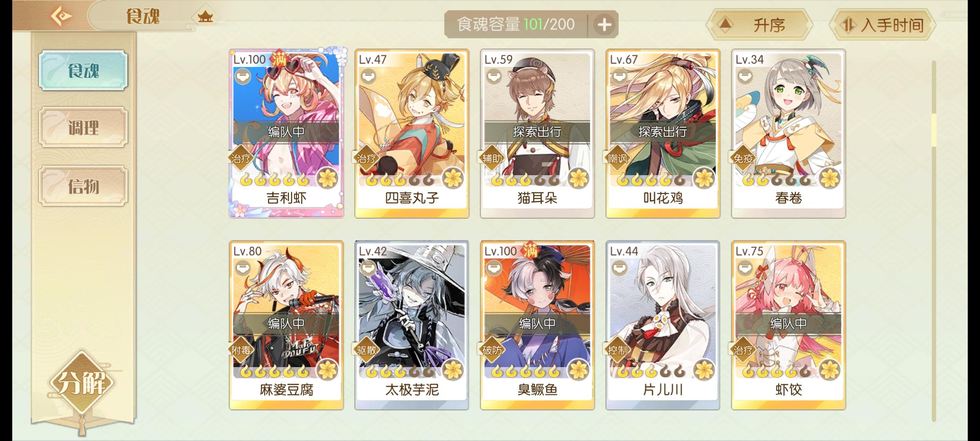This screenshot has width=980, height=441.
Task: Click the 分解 button
Action: pyautogui.click(x=82, y=383)
